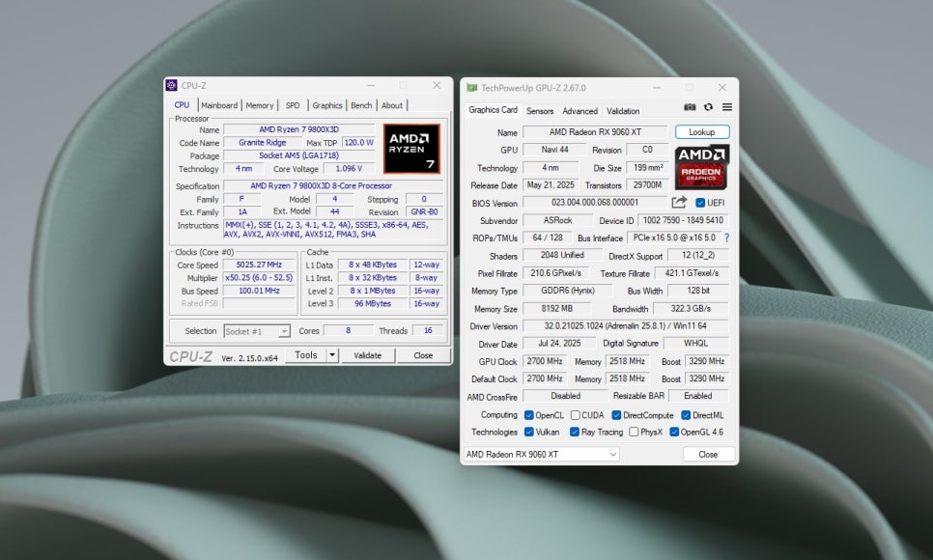Toggle the DirectML checkbox
Viewport: 933px width, 560px height.
click(x=686, y=415)
